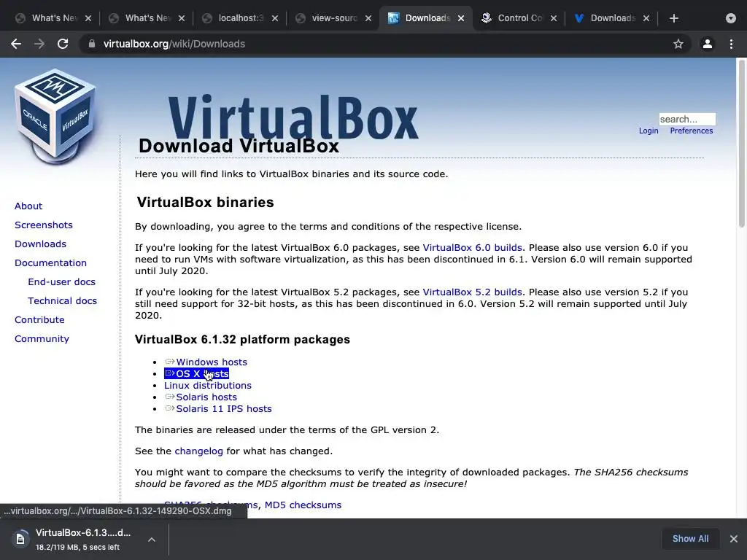Open a new tab with the plus button
Screen dimensions: 747x560
pyautogui.click(x=673, y=18)
